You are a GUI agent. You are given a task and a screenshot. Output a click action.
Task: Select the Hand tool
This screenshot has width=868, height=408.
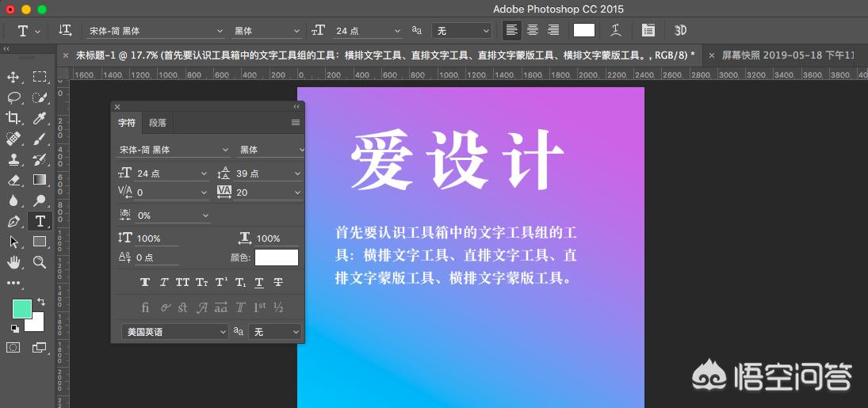(x=13, y=262)
